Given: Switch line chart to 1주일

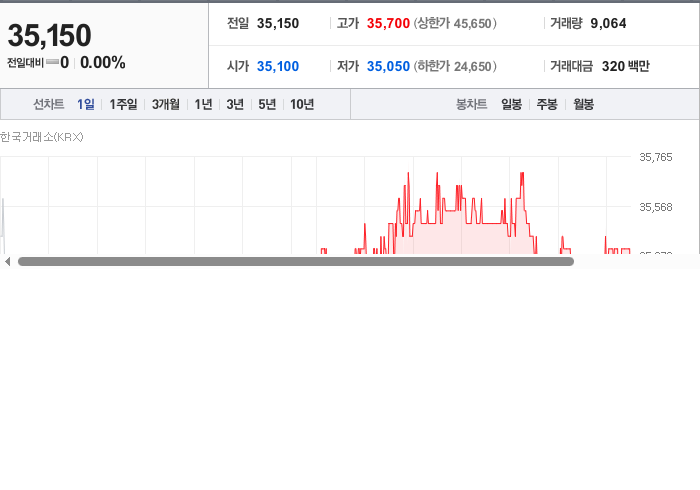Looking at the screenshot, I should pyautogui.click(x=123, y=104).
